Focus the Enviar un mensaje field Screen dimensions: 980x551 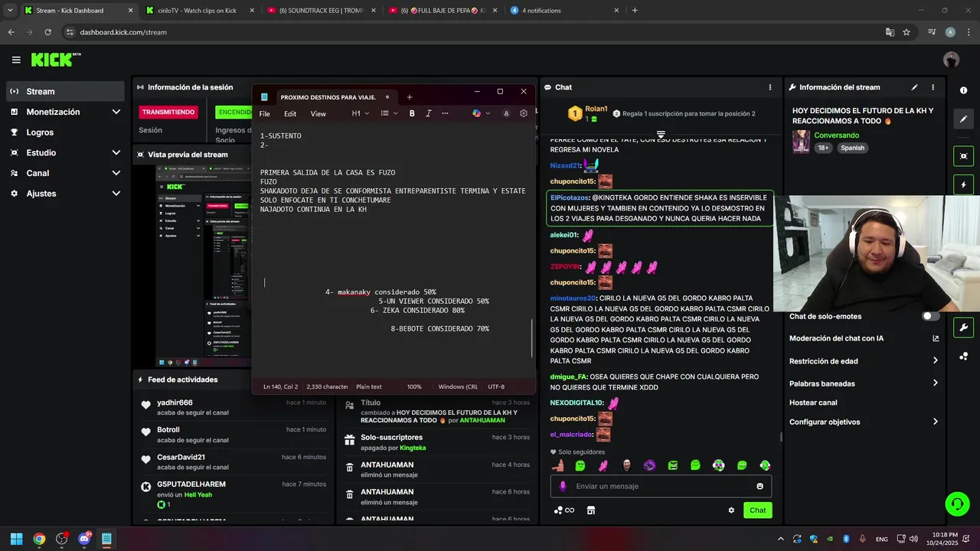[661, 486]
